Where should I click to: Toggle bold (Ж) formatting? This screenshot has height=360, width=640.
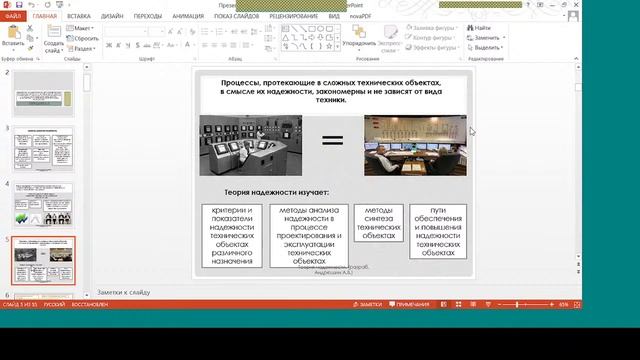[x=109, y=45]
